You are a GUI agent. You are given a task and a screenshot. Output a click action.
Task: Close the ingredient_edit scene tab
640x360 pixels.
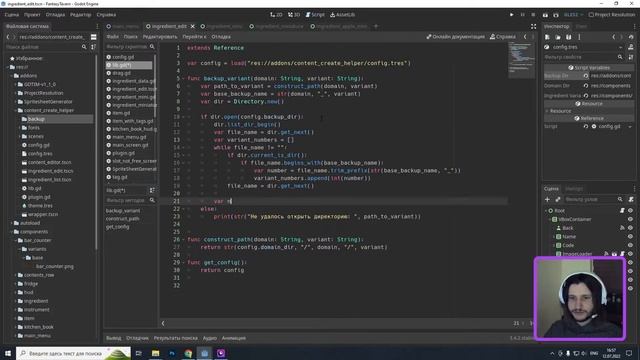click(193, 26)
